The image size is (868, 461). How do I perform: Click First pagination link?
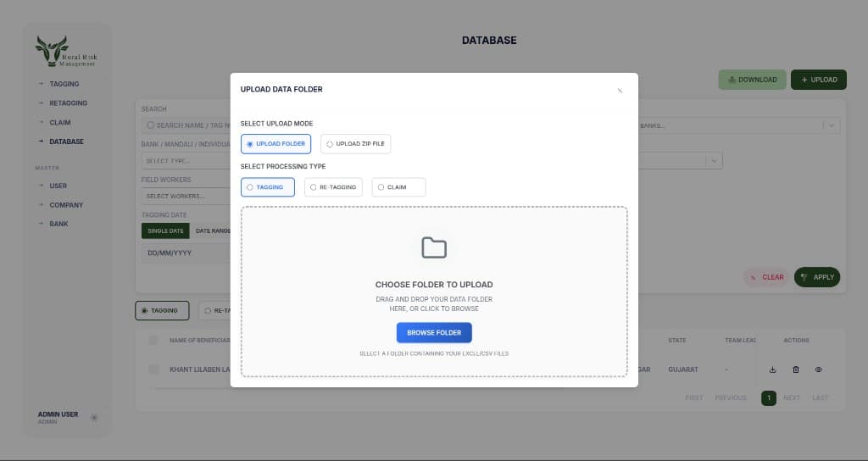click(693, 398)
